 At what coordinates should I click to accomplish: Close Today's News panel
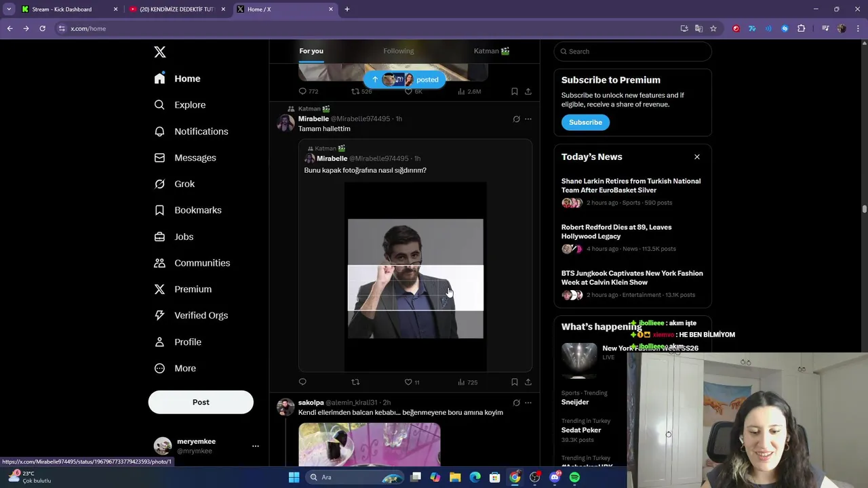coord(696,157)
